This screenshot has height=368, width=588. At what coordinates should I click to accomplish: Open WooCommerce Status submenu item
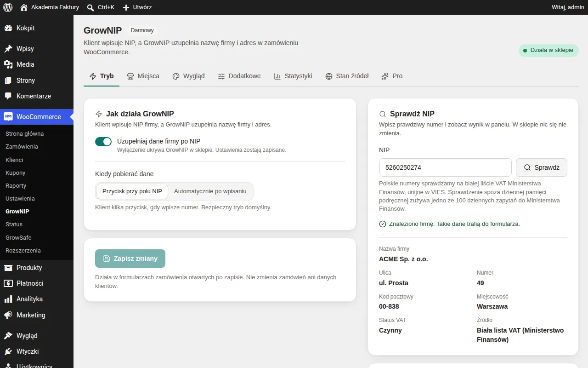click(x=14, y=224)
